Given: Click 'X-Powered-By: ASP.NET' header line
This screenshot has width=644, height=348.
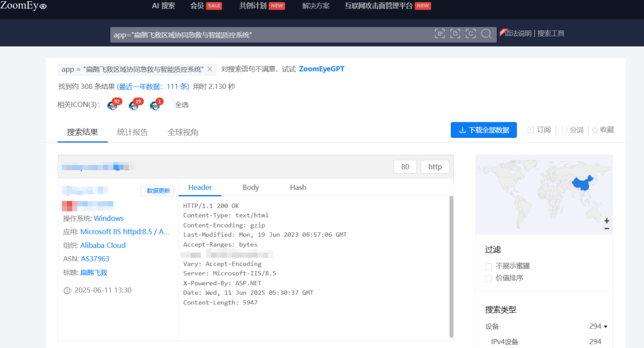Looking at the screenshot, I should pos(222,283).
